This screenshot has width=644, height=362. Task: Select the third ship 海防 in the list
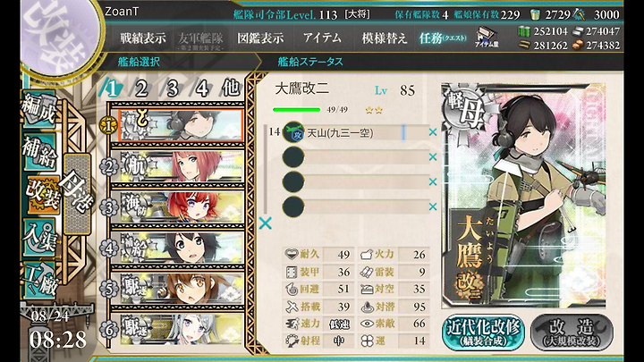(x=181, y=206)
